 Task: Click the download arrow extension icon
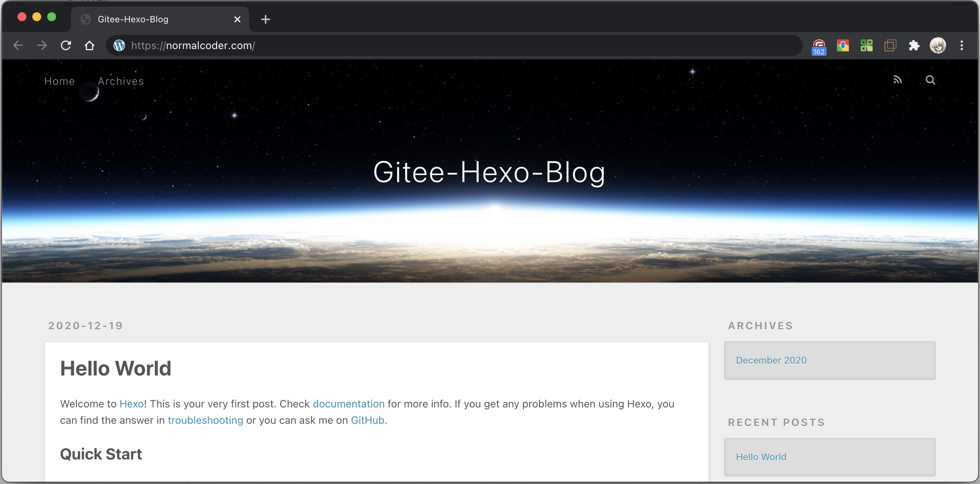tap(843, 46)
